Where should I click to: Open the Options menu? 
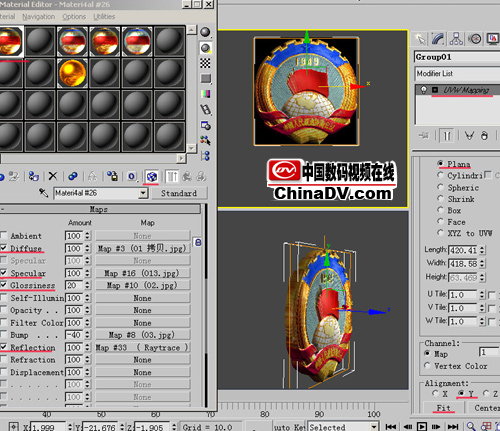coord(74,17)
